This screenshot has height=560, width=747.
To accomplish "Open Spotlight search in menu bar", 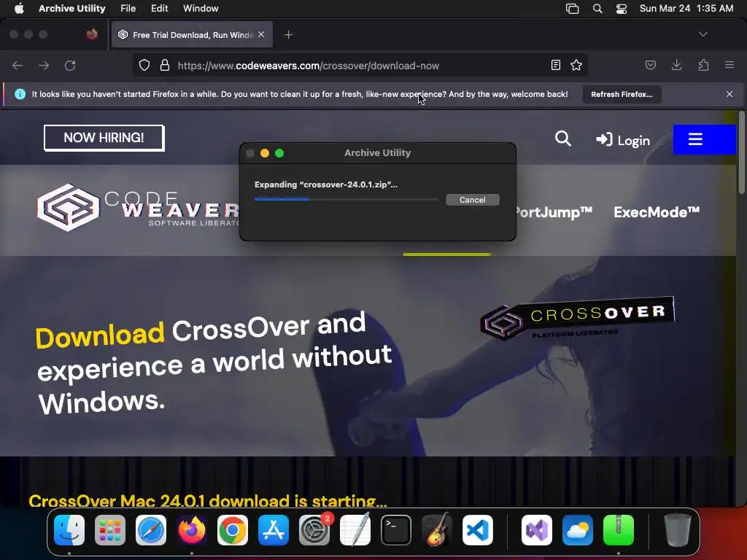I will tap(597, 8).
